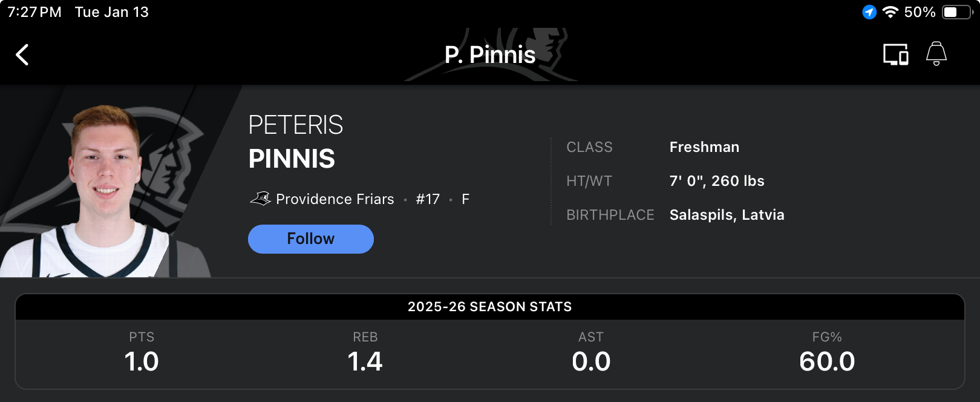
Task: Tap the Wi-Fi status icon
Action: (x=890, y=12)
